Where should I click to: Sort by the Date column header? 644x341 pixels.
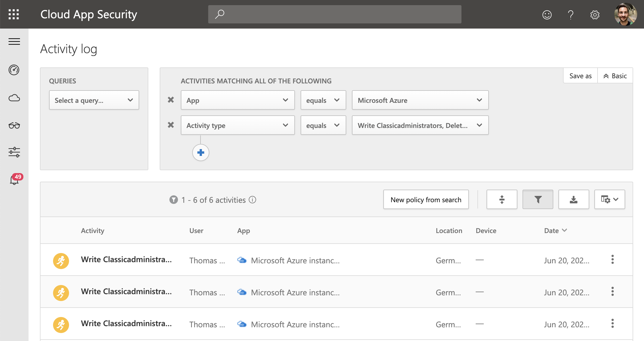coord(555,230)
